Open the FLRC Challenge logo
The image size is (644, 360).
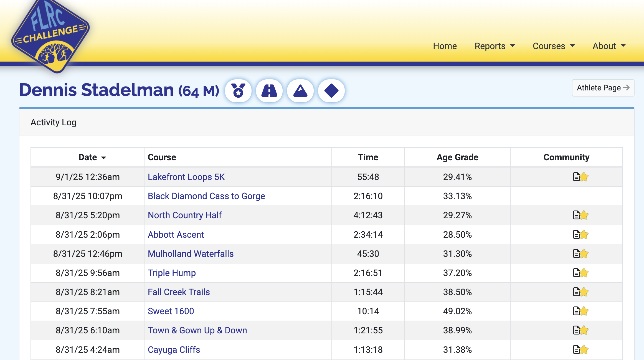tap(50, 36)
